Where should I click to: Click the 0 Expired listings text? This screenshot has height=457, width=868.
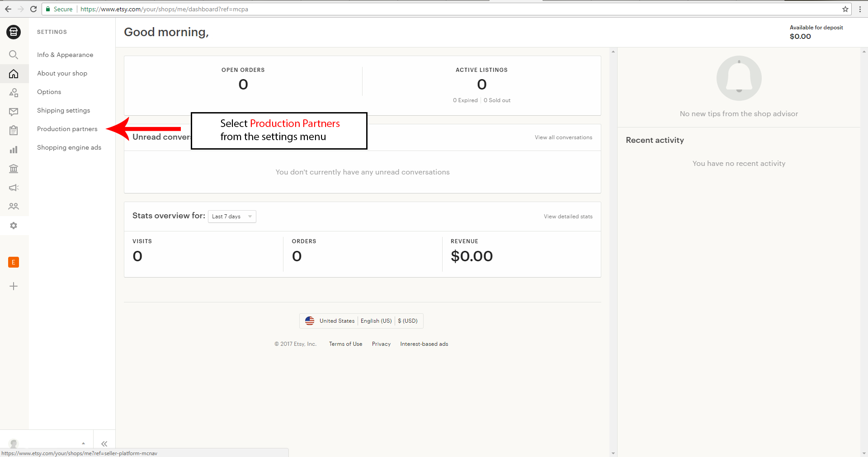click(465, 100)
